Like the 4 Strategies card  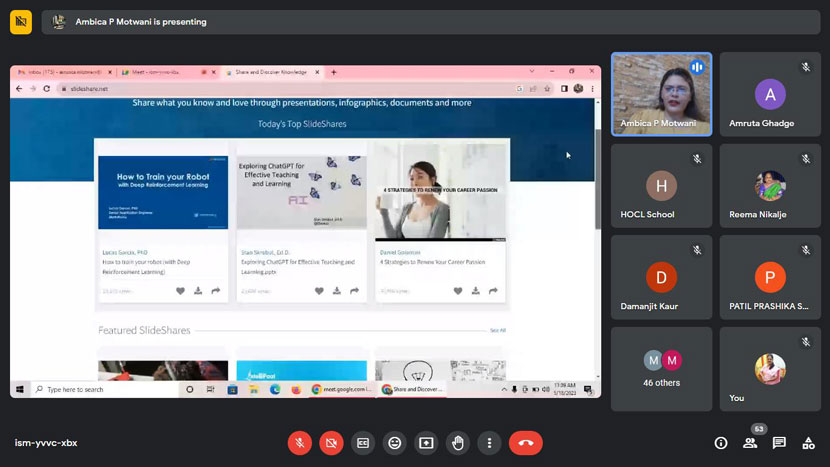click(x=458, y=291)
